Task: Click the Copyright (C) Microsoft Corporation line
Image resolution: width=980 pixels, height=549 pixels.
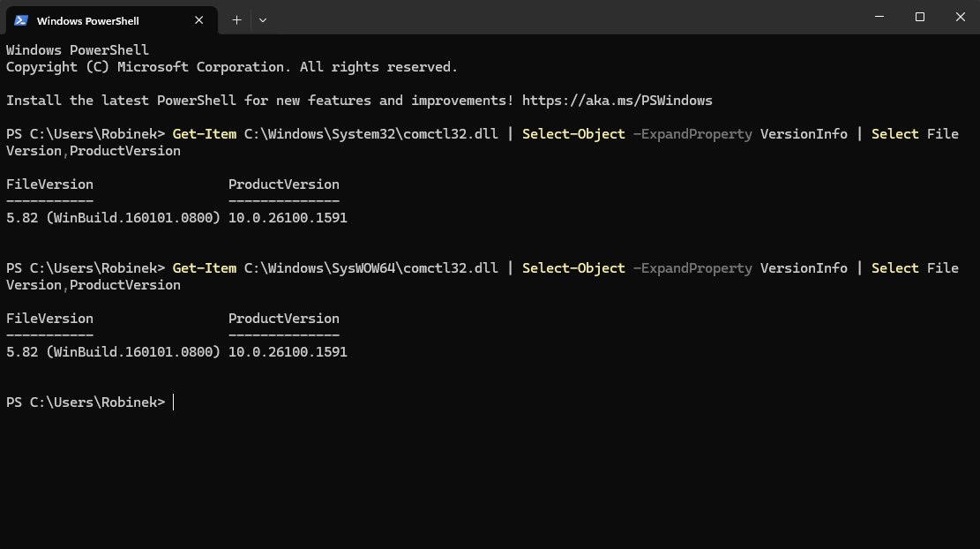Action: pos(232,67)
